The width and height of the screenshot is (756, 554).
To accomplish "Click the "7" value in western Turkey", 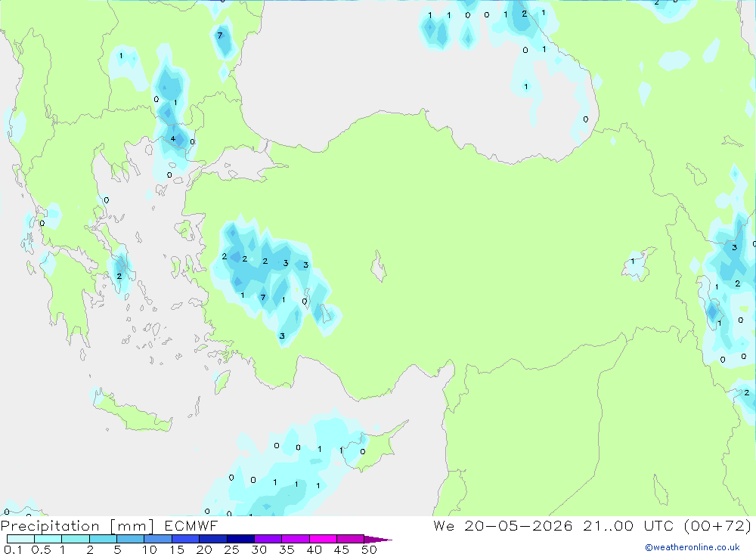I will click(x=263, y=297).
